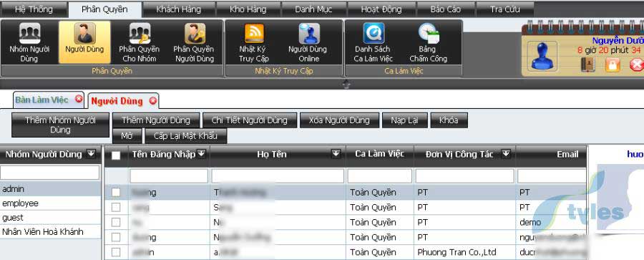Click Cấp Lại Mật Khẩu button
Screen dimensions: 644x260
click(x=185, y=135)
